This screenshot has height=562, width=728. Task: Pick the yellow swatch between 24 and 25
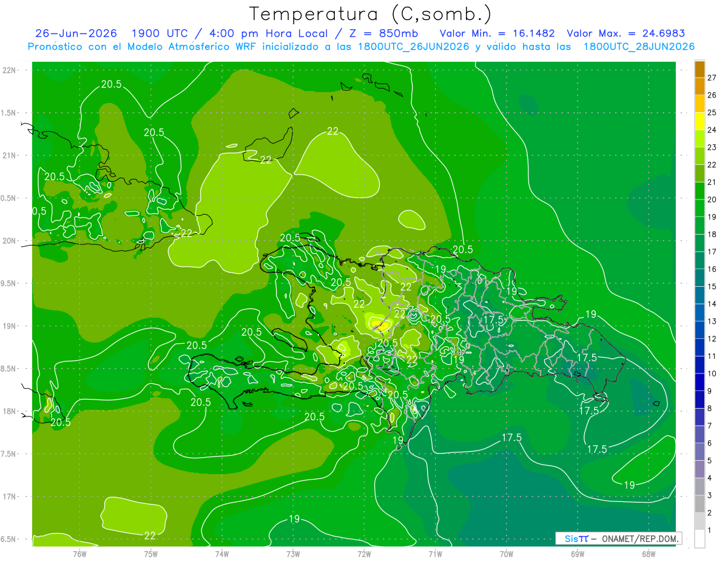(699, 121)
